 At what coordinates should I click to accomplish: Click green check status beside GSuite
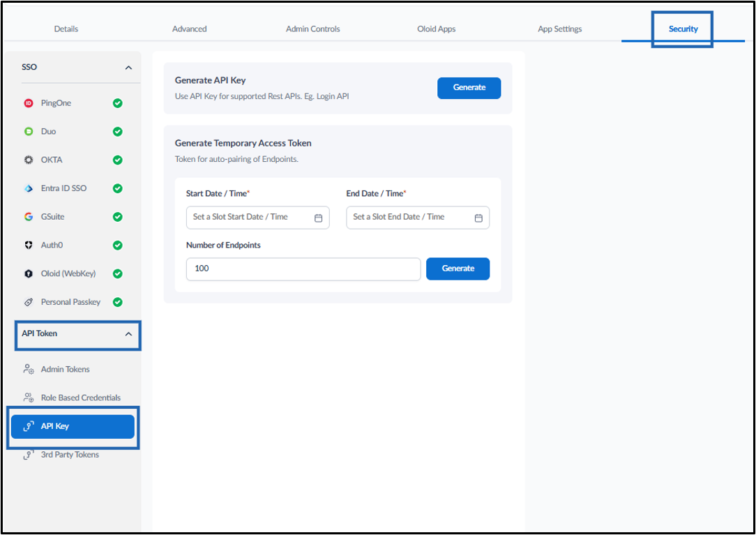[118, 217]
